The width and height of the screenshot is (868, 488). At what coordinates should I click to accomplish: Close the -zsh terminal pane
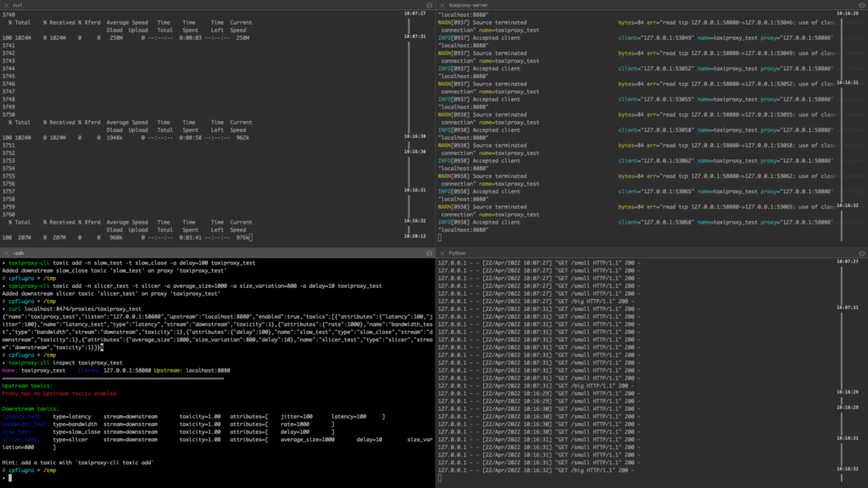6,252
